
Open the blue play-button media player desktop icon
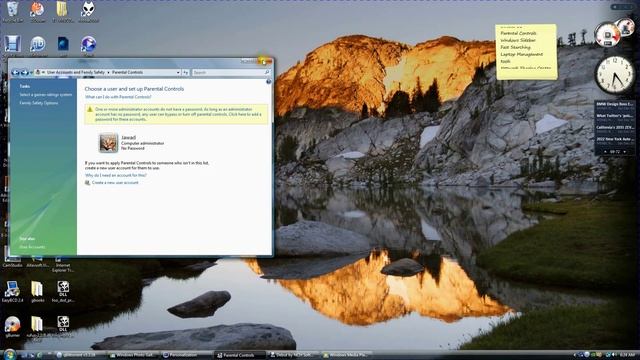pos(88,45)
